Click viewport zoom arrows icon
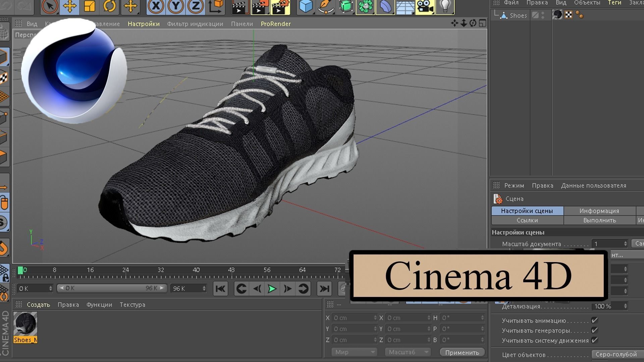The image size is (644, 362). [464, 23]
